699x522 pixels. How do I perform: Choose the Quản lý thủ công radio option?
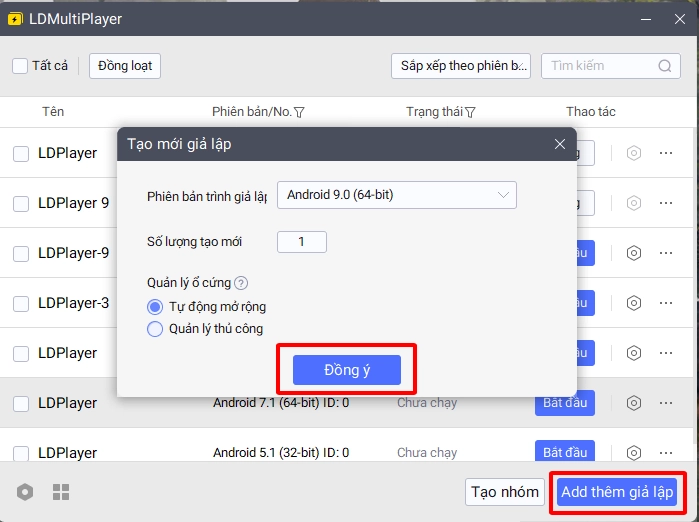[155, 329]
